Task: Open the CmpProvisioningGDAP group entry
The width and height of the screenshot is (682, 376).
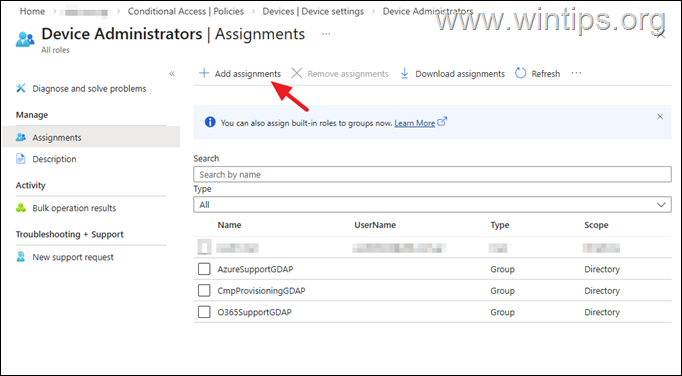Action: 261,291
